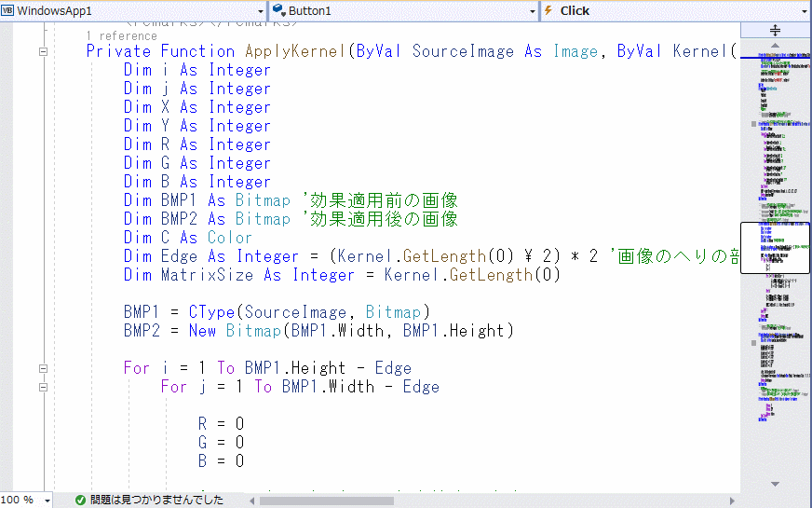Click the vertical scrollbar up arrow
This screenshot has width=812, height=508.
(x=775, y=45)
